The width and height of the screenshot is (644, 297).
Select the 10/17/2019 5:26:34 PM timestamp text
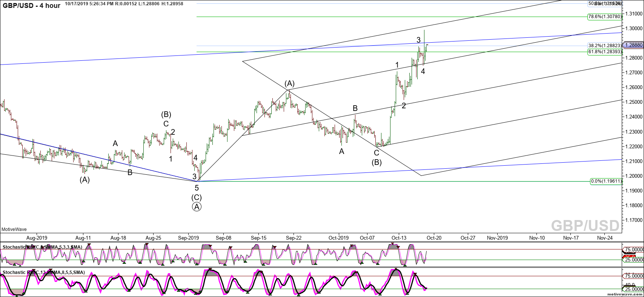pyautogui.click(x=89, y=4)
